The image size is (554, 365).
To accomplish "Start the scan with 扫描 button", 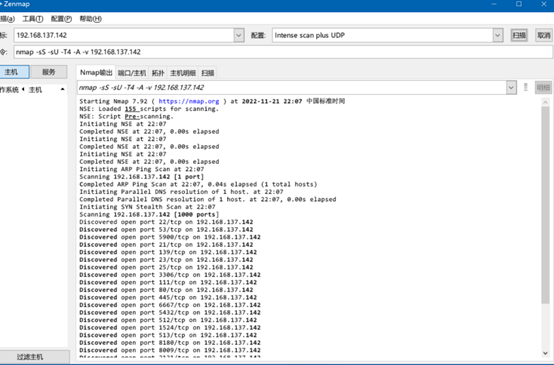I will pos(519,35).
